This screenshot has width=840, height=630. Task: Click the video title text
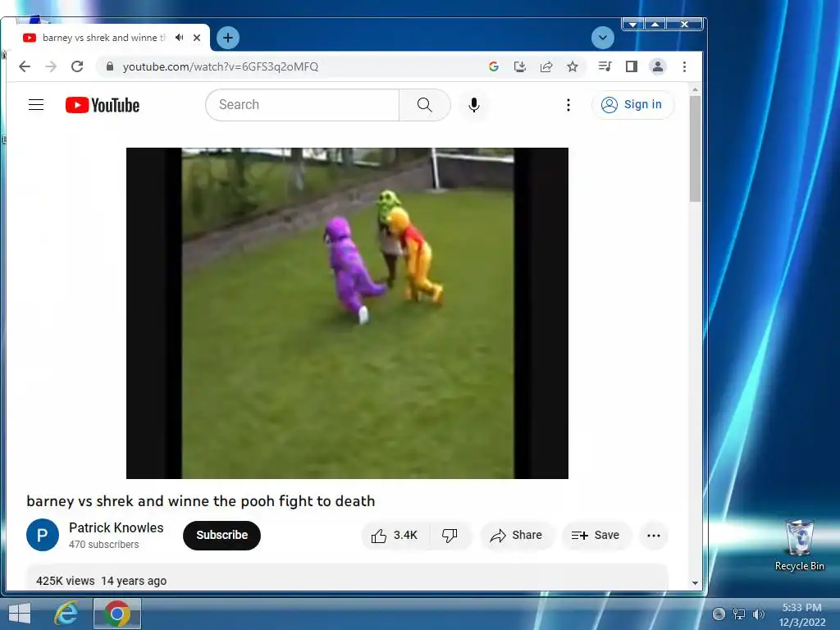pyautogui.click(x=201, y=501)
